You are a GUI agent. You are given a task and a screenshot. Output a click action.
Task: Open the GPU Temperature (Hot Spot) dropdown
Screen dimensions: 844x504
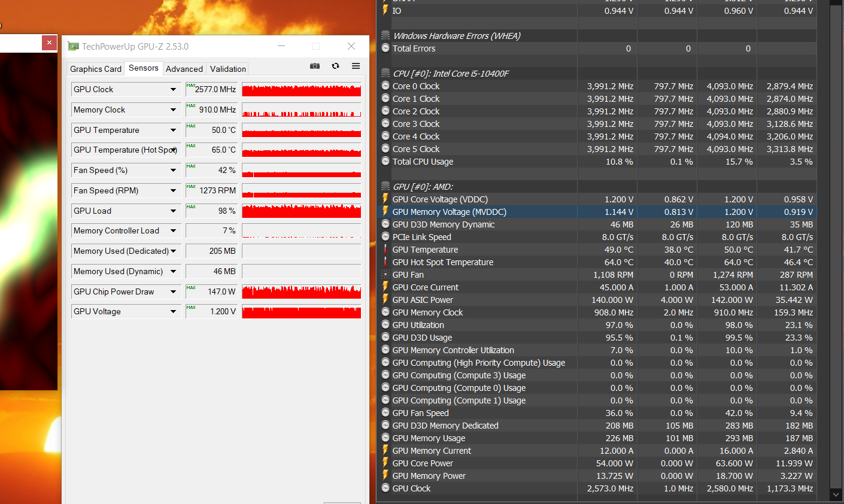click(x=173, y=150)
